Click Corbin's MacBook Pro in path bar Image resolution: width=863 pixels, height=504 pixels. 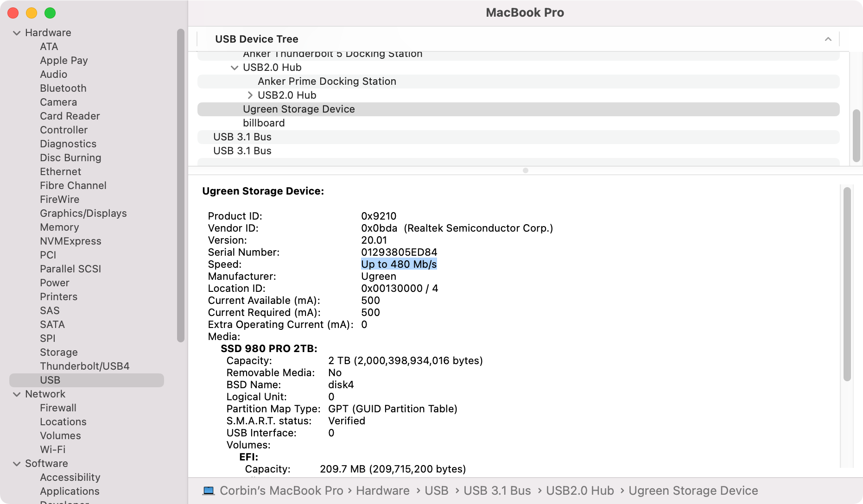(282, 491)
